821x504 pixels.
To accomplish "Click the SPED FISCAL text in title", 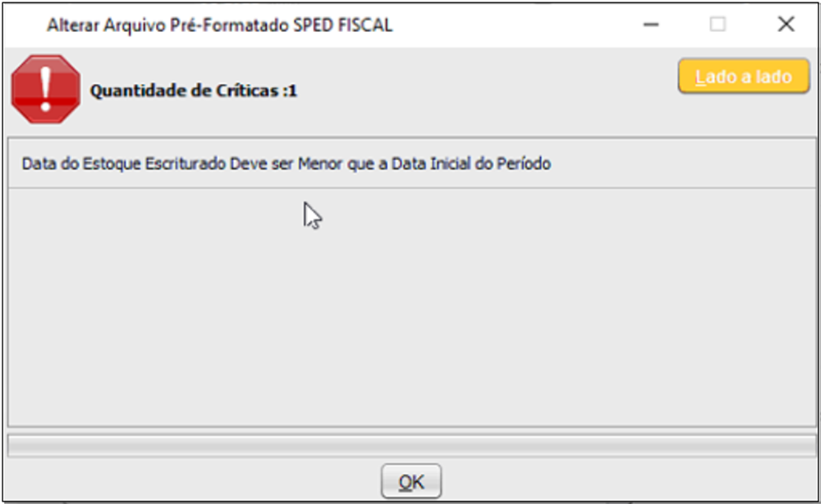I will (343, 25).
